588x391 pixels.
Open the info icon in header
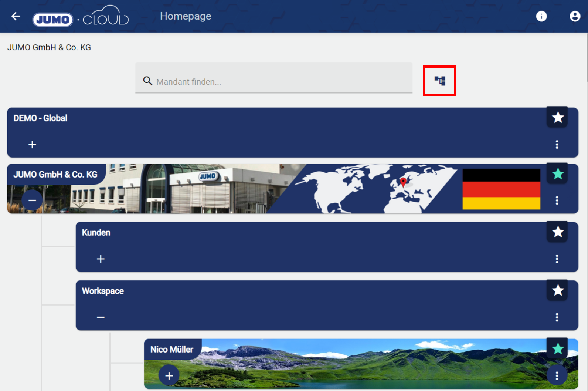[541, 16]
